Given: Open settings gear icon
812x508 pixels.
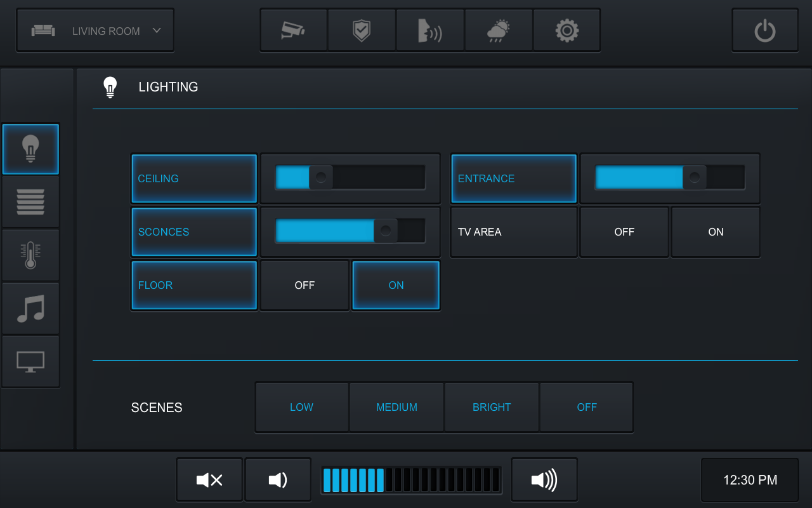Looking at the screenshot, I should [566, 30].
